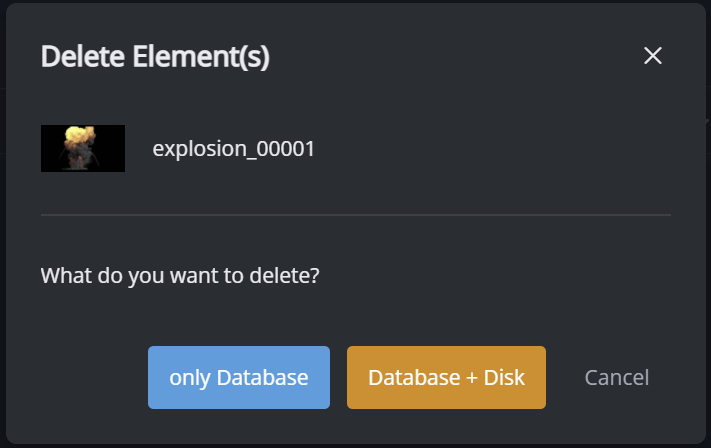
Task: Click the Delete Element(s) dialog title
Action: (155, 57)
